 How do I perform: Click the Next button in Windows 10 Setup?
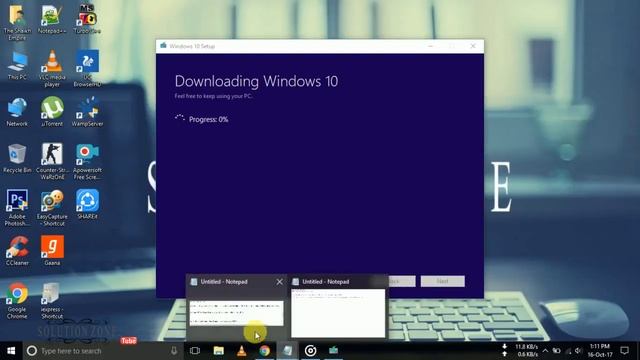pyautogui.click(x=442, y=281)
